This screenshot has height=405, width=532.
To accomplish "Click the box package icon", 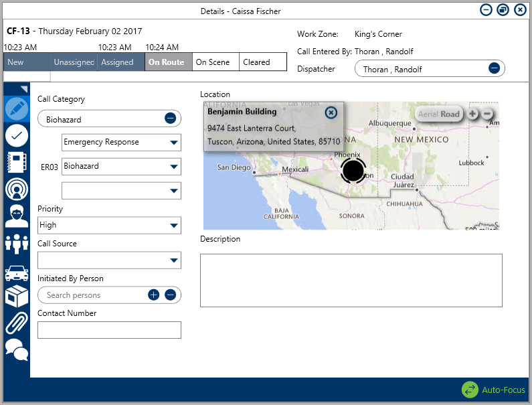I will tap(17, 297).
